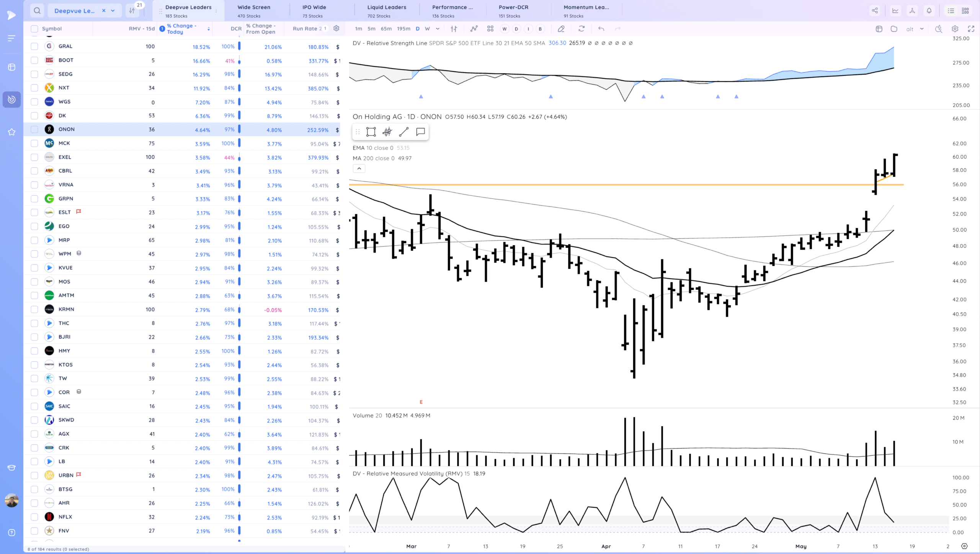This screenshot has height=554, width=980.
Task: Switch the chart to the 65m timeframe
Action: pyautogui.click(x=386, y=29)
